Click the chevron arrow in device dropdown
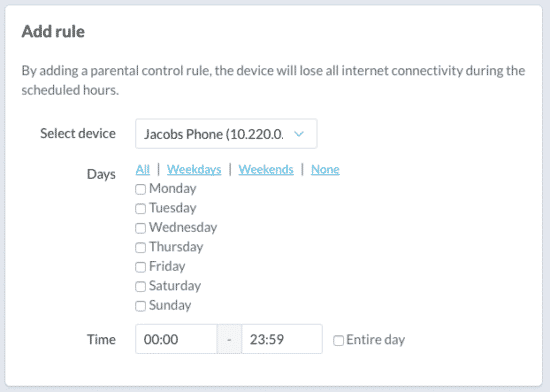Image resolution: width=550 pixels, height=392 pixels. coord(299,134)
